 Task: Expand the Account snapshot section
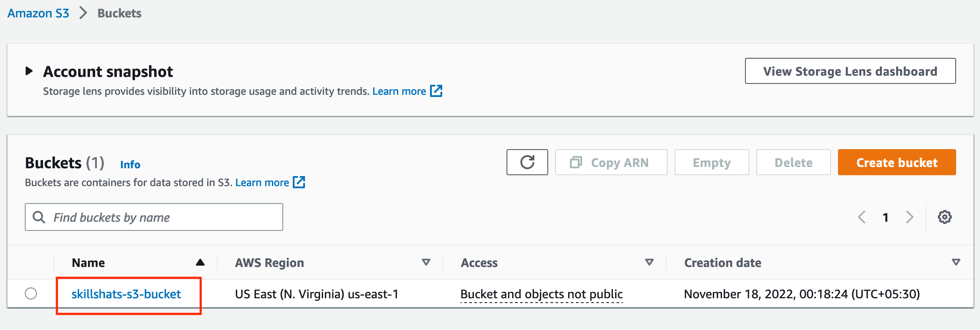point(29,71)
